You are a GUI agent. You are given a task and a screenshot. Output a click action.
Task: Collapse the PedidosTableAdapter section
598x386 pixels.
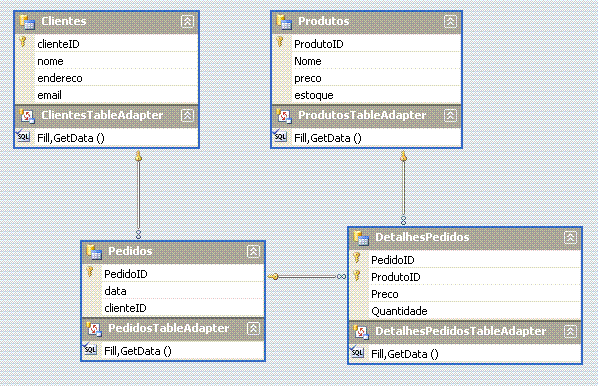tap(253, 328)
